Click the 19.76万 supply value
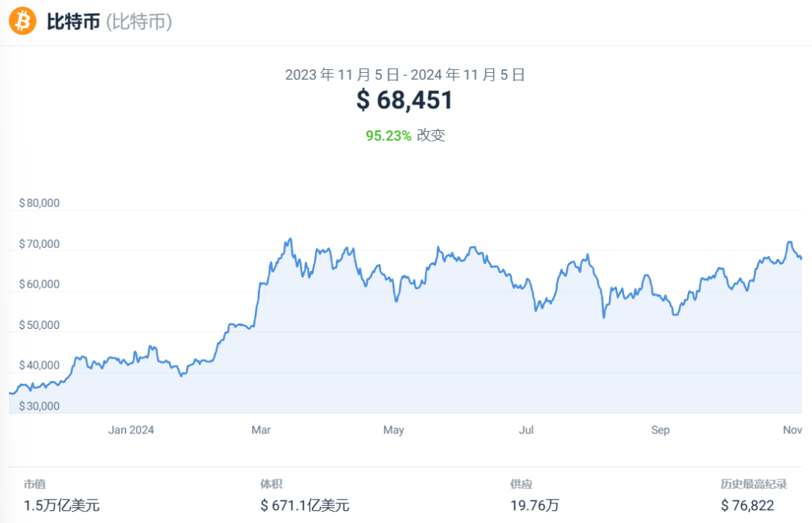The height and width of the screenshot is (523, 812). pos(534,505)
